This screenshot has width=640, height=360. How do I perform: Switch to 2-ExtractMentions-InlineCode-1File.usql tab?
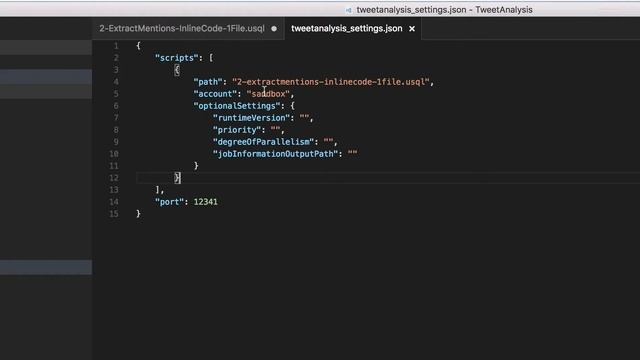click(182, 29)
